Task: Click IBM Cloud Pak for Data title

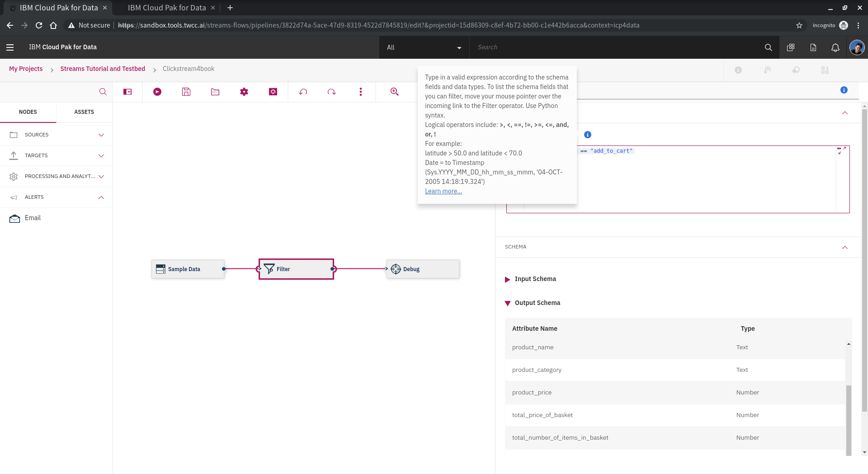Action: click(63, 47)
